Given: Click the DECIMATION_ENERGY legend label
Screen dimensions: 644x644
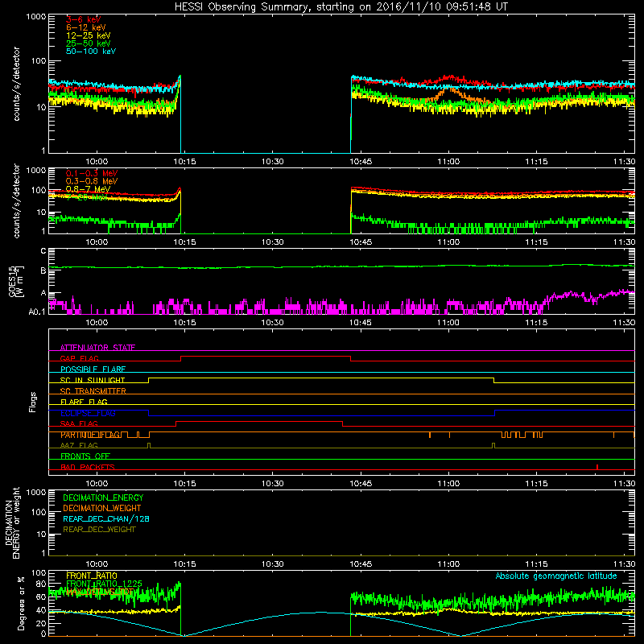Looking at the screenshot, I should click(x=103, y=497).
